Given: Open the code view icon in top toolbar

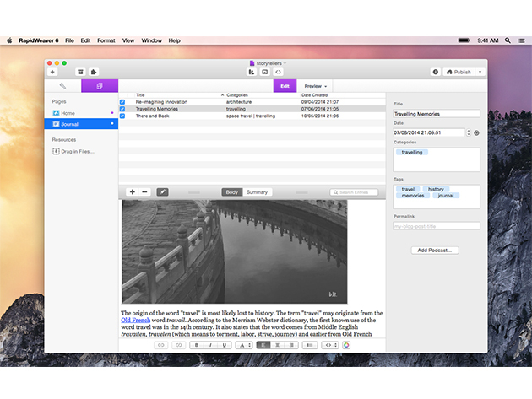Looking at the screenshot, I should [x=278, y=72].
